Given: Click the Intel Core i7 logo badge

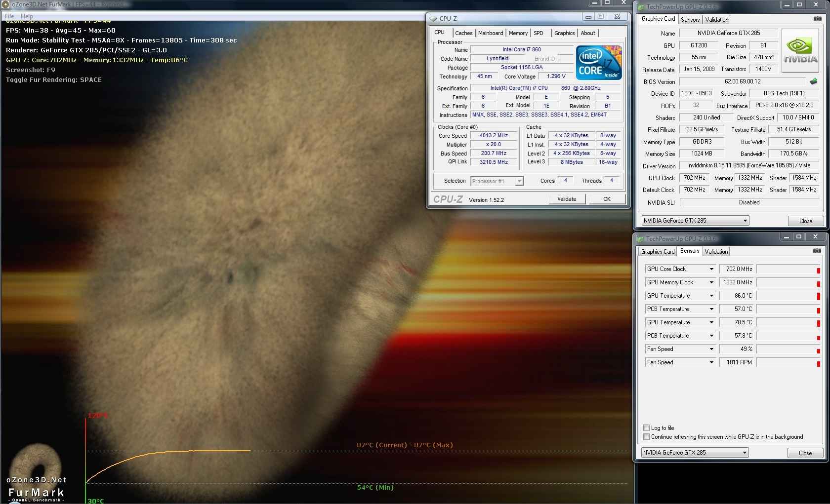Looking at the screenshot, I should click(599, 63).
